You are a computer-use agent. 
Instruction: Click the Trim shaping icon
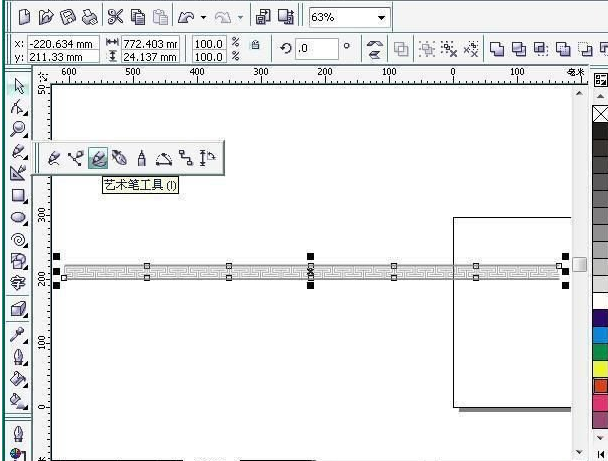519,49
